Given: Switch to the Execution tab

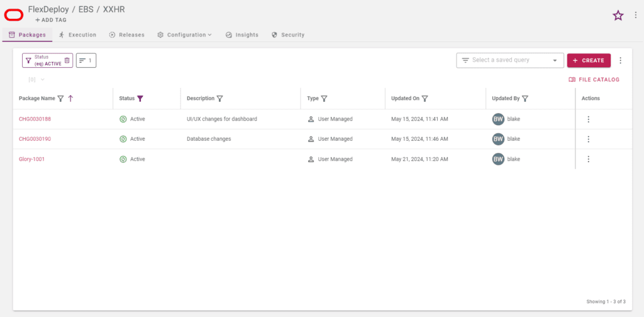Looking at the screenshot, I should point(77,35).
